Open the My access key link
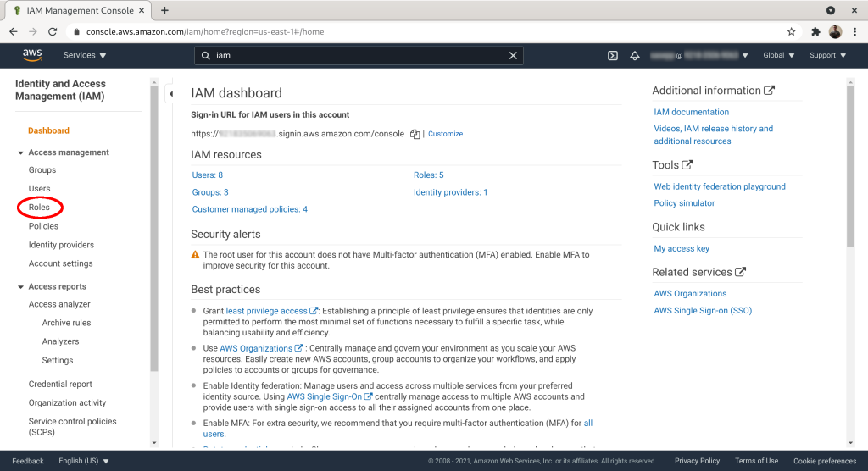Image resolution: width=868 pixels, height=471 pixels. 682,248
